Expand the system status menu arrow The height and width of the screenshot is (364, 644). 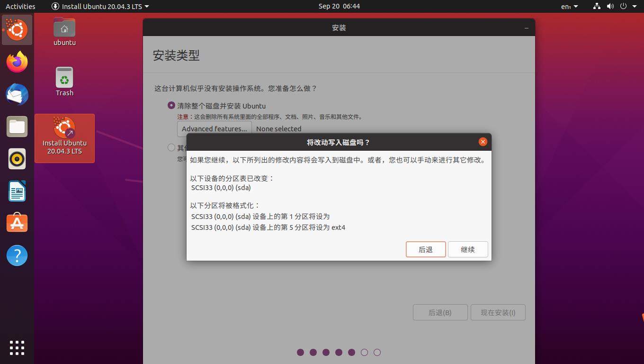[x=635, y=6]
